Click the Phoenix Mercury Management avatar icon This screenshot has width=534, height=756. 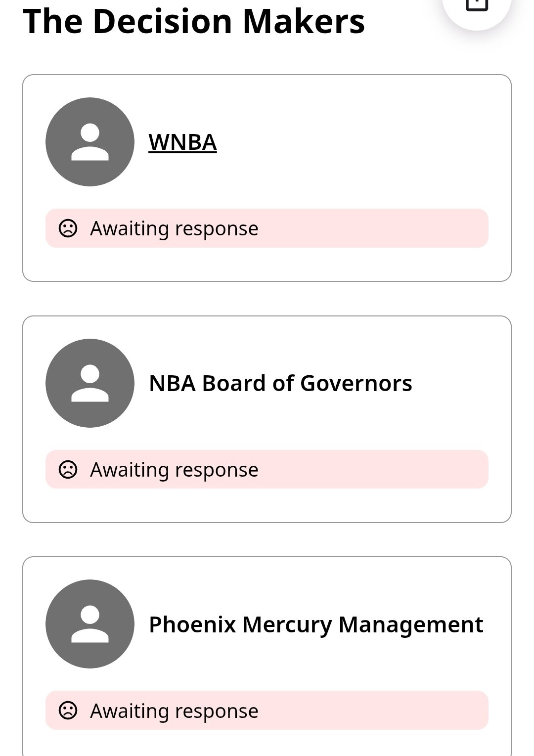(x=90, y=624)
